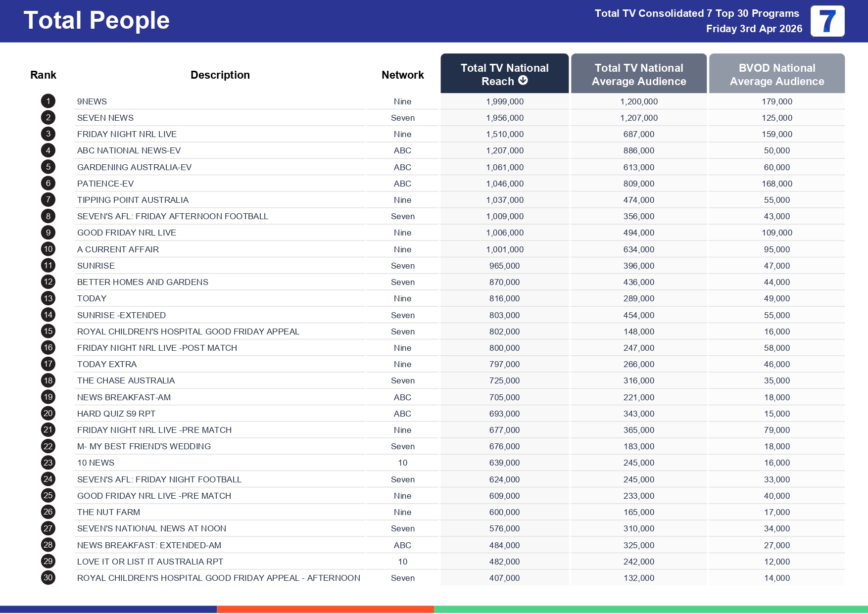Click the Rank column header
Viewport: 868px width, 614px height.
(x=43, y=75)
